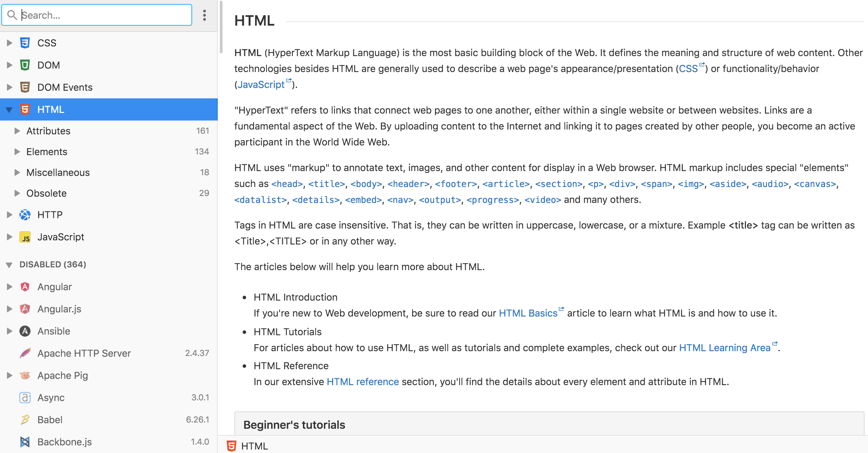Click the Apache HTTP Server feather icon
The width and height of the screenshot is (868, 453).
(x=25, y=353)
